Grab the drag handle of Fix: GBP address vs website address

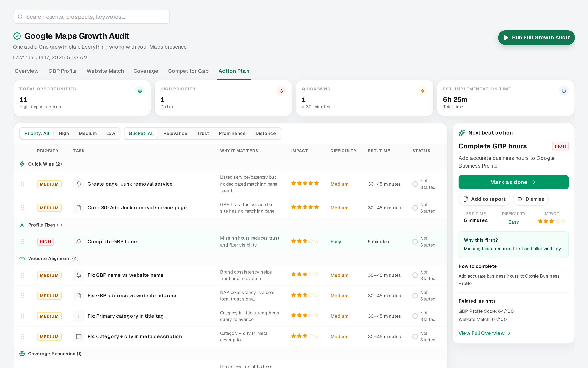tap(22, 295)
